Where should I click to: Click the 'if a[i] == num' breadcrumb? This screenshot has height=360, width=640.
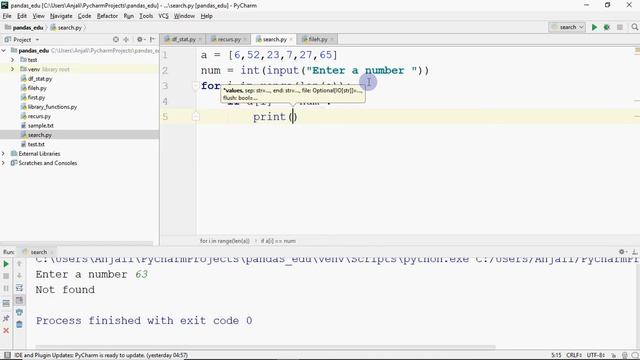(278, 241)
